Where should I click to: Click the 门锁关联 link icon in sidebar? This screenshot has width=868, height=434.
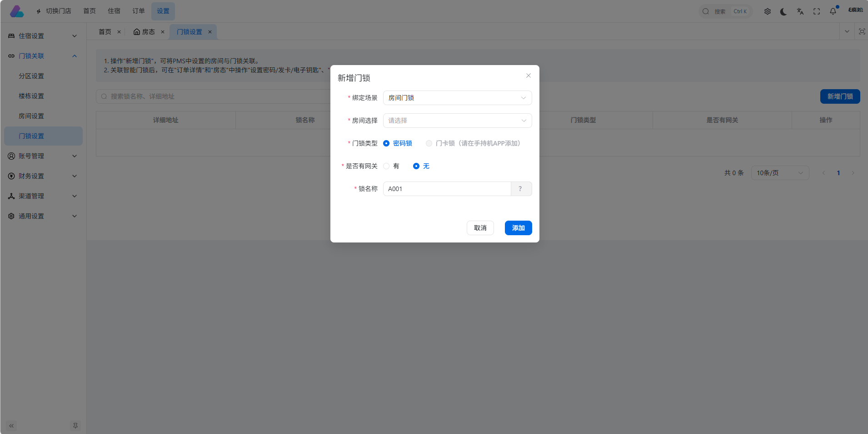[x=11, y=56]
